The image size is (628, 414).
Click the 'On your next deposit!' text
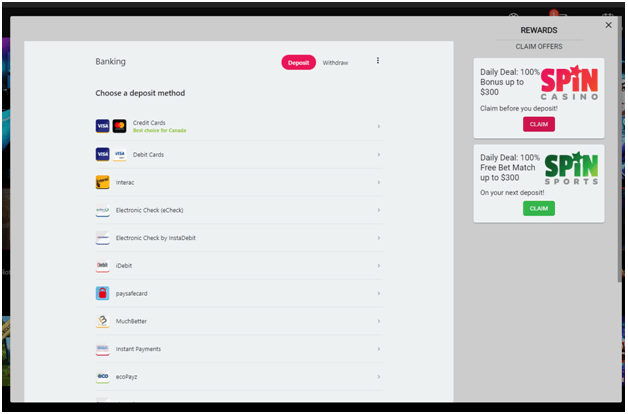pos(512,193)
